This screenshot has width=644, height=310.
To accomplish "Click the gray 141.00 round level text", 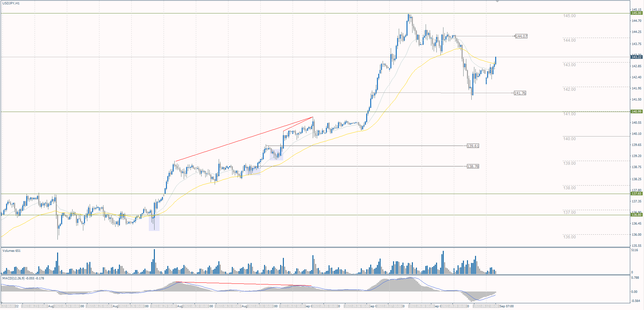I will point(569,114).
